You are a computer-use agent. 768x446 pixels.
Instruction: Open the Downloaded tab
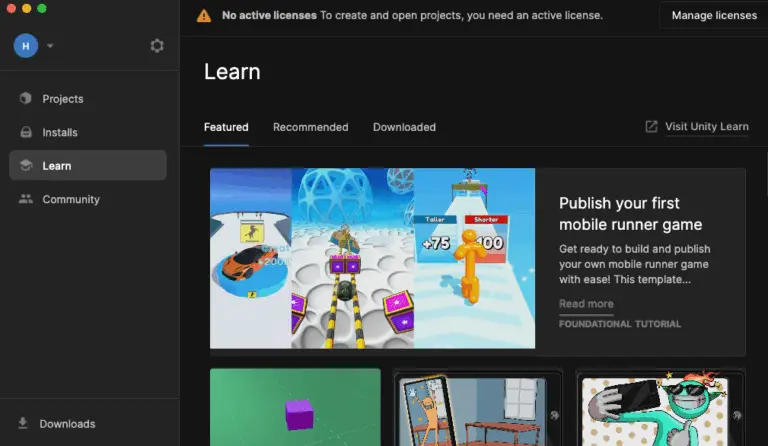point(404,127)
